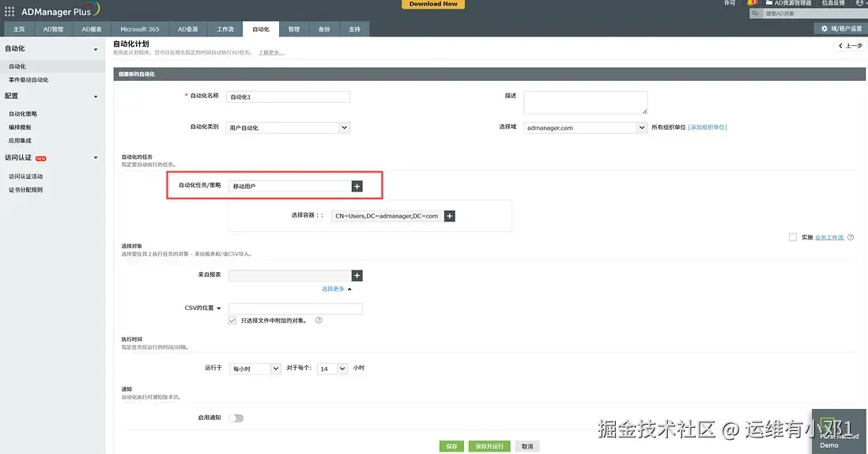Switch to the 支持 tab

click(354, 28)
